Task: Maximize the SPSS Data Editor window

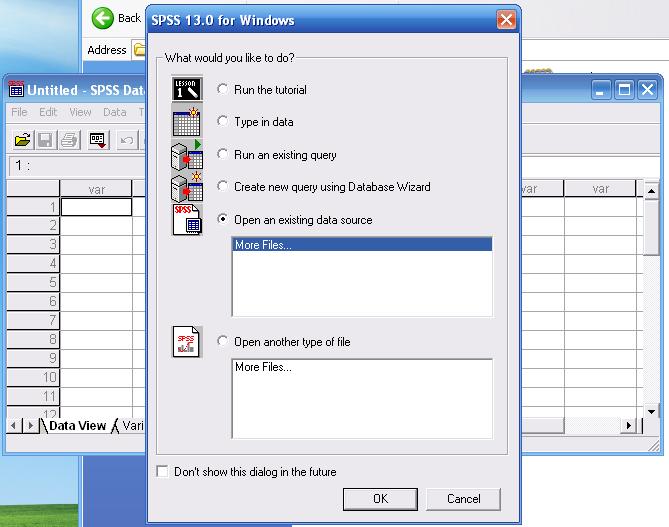Action: 624,90
